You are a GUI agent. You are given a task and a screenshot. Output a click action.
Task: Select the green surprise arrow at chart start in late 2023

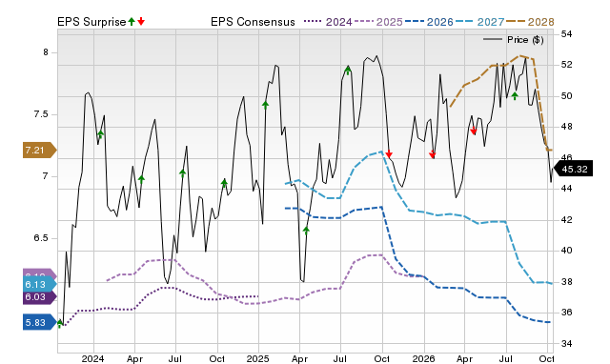click(x=59, y=324)
